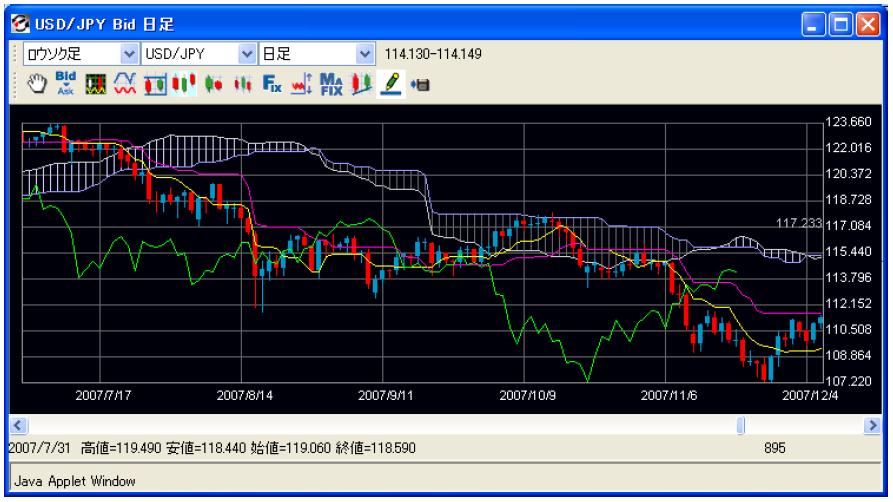This screenshot has height=502, width=893.
Task: Open the technical indicator chart icon
Action: (96, 84)
